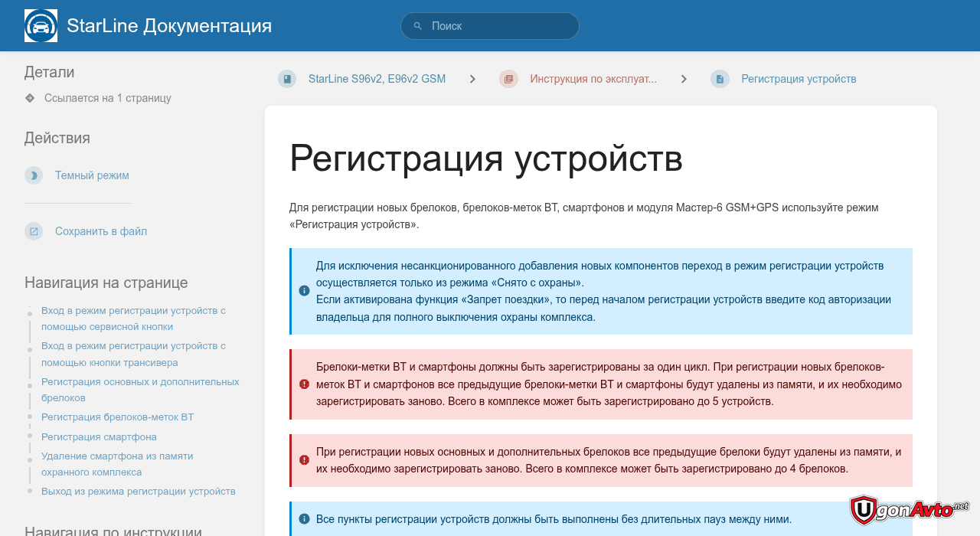This screenshot has width=980, height=536.
Task: Go to Вход в режим с помощью кнопки трансивера
Action: 133,354
